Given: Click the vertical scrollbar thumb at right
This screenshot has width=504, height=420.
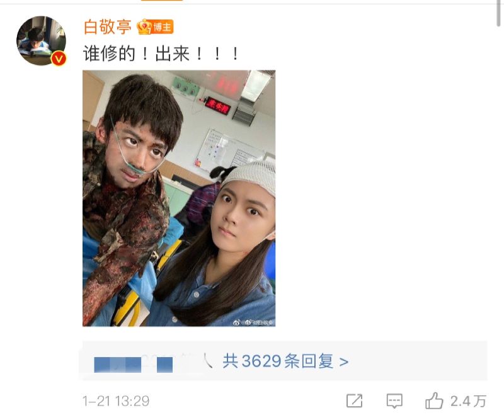Looking at the screenshot, I should pos(499,13).
